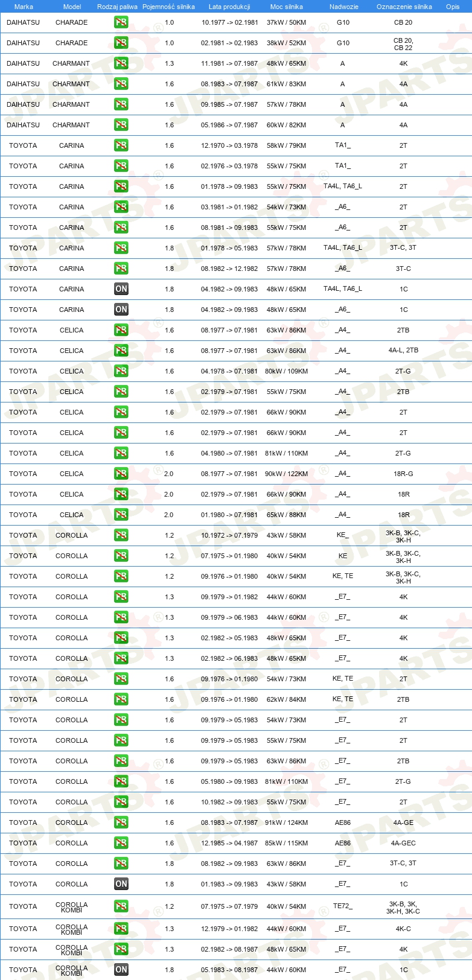
Task: Click the engine code cell '4A-GEC'
Action: (403, 843)
